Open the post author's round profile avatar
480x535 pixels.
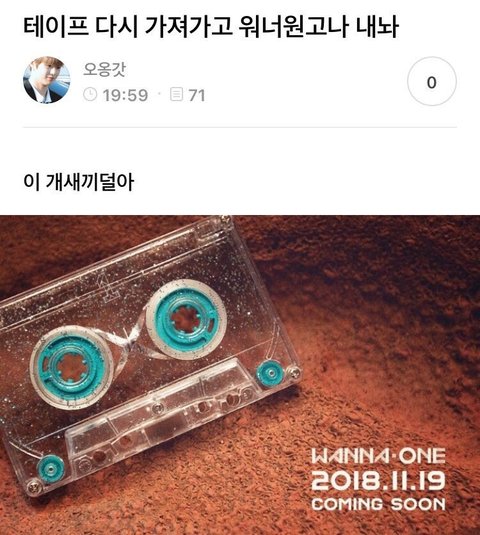point(47,80)
